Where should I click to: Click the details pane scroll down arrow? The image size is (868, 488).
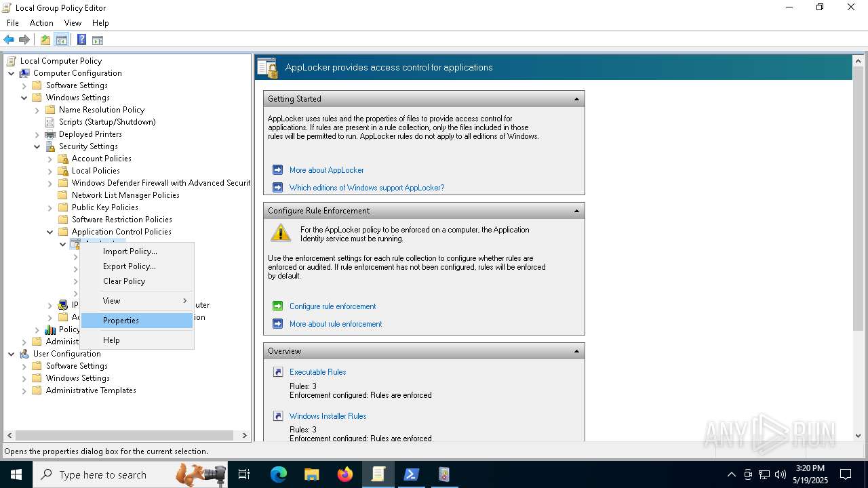858,436
